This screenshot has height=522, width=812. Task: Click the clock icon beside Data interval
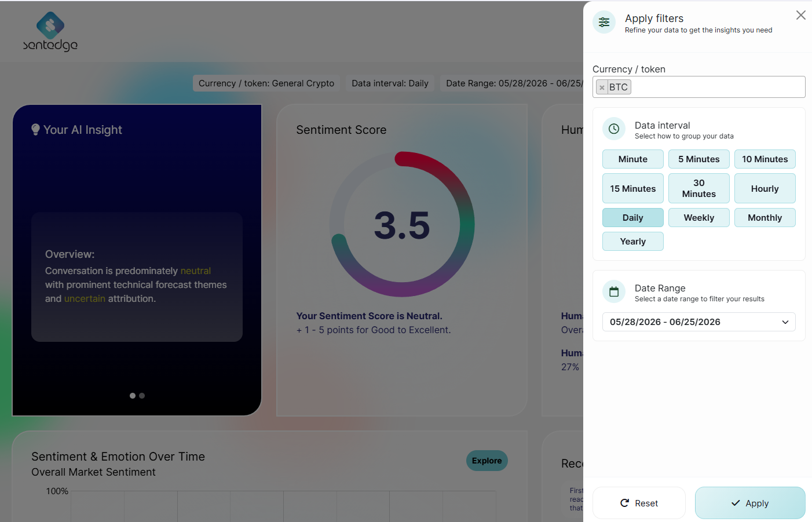coord(614,129)
